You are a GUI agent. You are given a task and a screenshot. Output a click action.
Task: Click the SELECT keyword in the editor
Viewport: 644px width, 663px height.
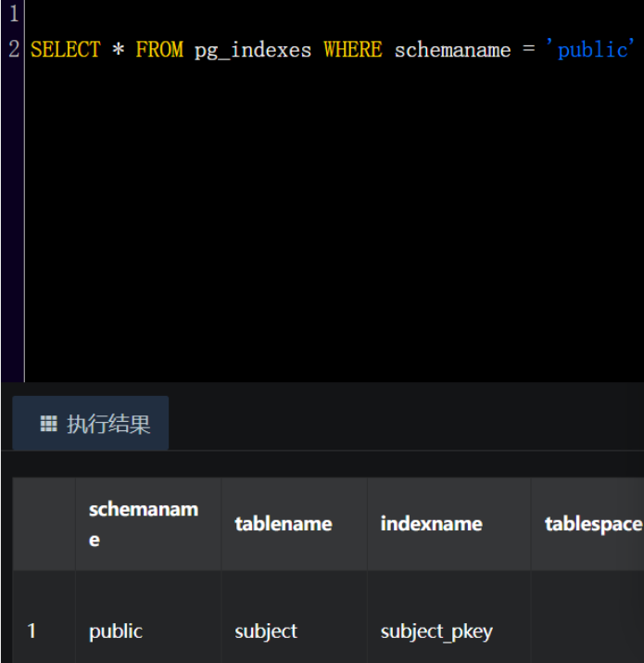coord(66,49)
